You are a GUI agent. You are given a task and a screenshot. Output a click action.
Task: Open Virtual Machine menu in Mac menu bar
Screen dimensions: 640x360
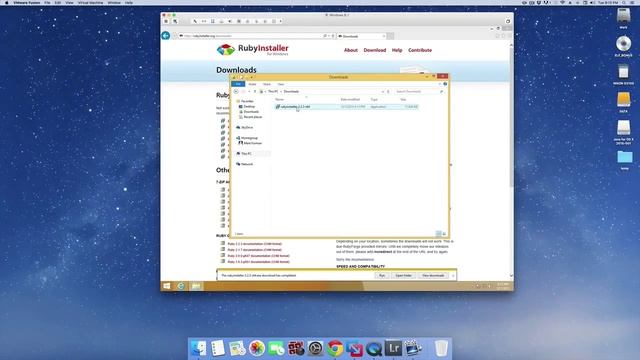90,2
